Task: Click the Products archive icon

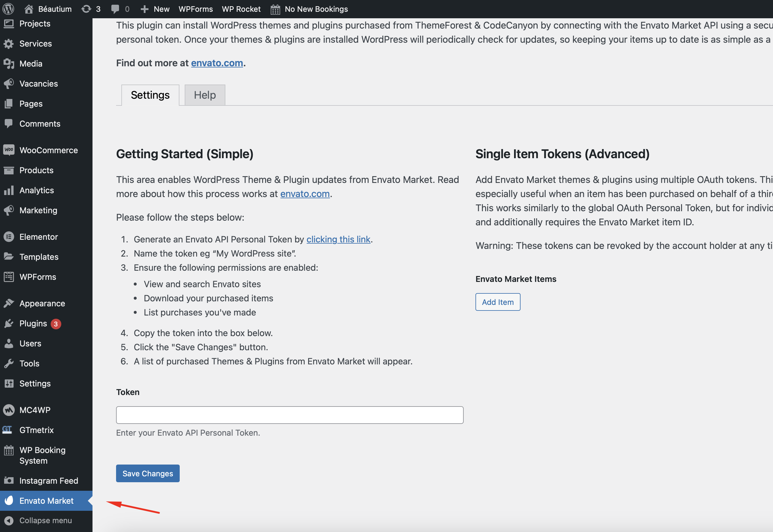Action: tap(9, 170)
